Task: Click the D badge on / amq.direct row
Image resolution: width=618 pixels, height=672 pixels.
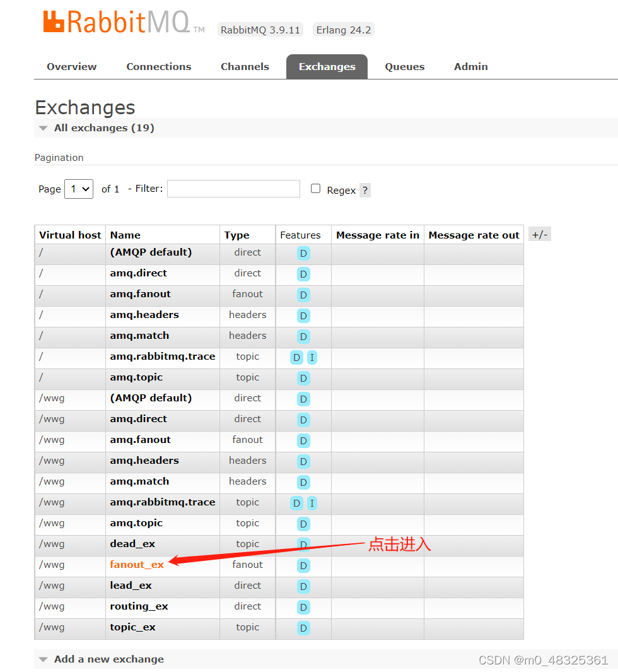Action: coord(303,274)
